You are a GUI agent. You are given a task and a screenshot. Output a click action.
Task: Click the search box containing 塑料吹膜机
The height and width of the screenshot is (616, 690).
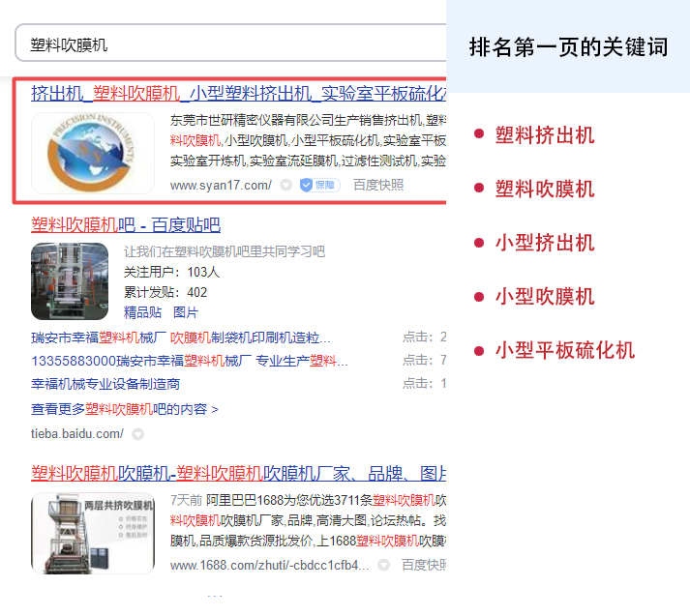pyautogui.click(x=231, y=44)
